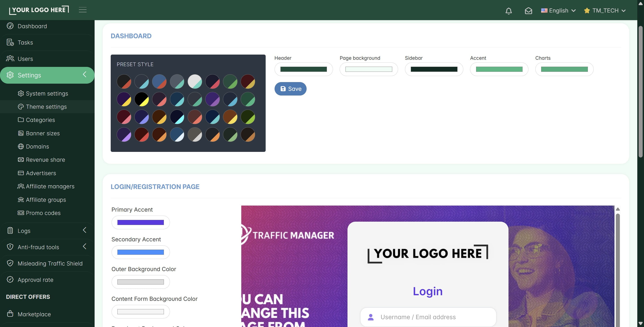Viewport: 644px width, 327px height.
Task: Open the Primary Accent color picker
Action: tap(140, 223)
